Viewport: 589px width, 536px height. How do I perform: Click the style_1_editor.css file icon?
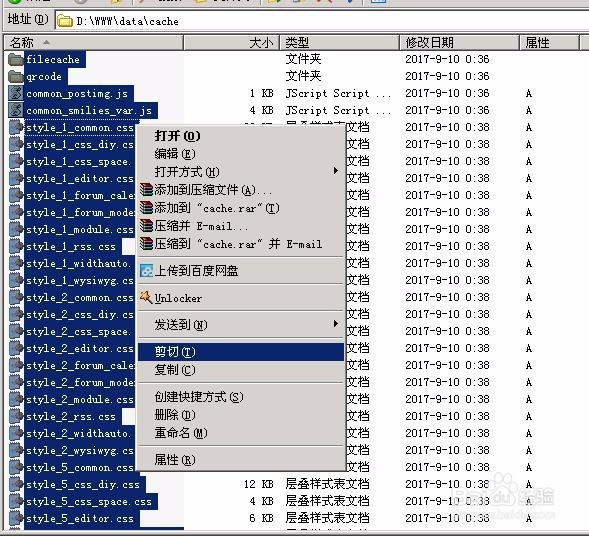(x=16, y=178)
